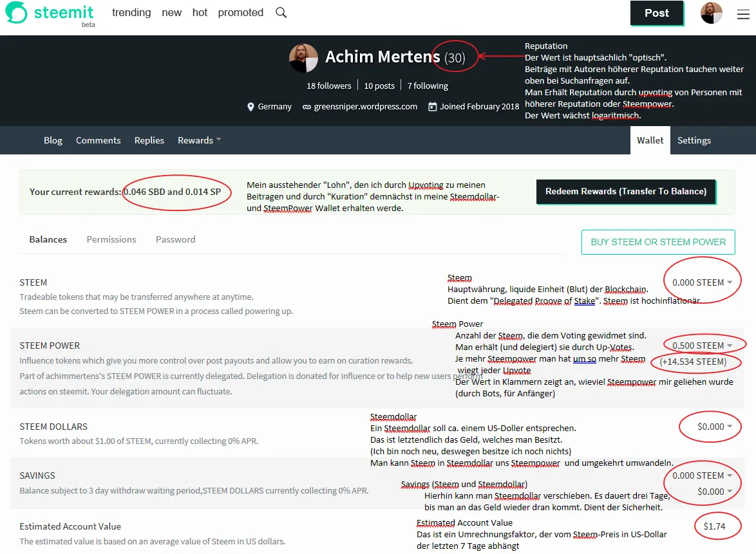756x554 pixels.
Task: Click the Estimated Account Value heading
Action: coord(70,526)
